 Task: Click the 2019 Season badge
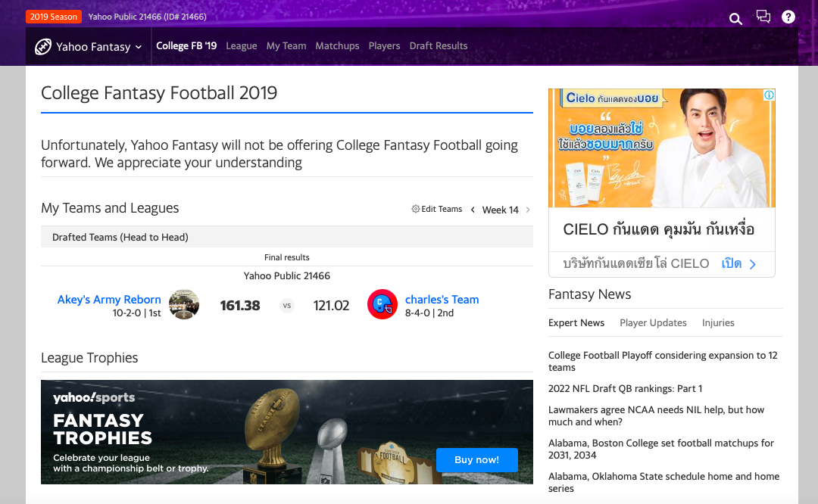tap(53, 17)
